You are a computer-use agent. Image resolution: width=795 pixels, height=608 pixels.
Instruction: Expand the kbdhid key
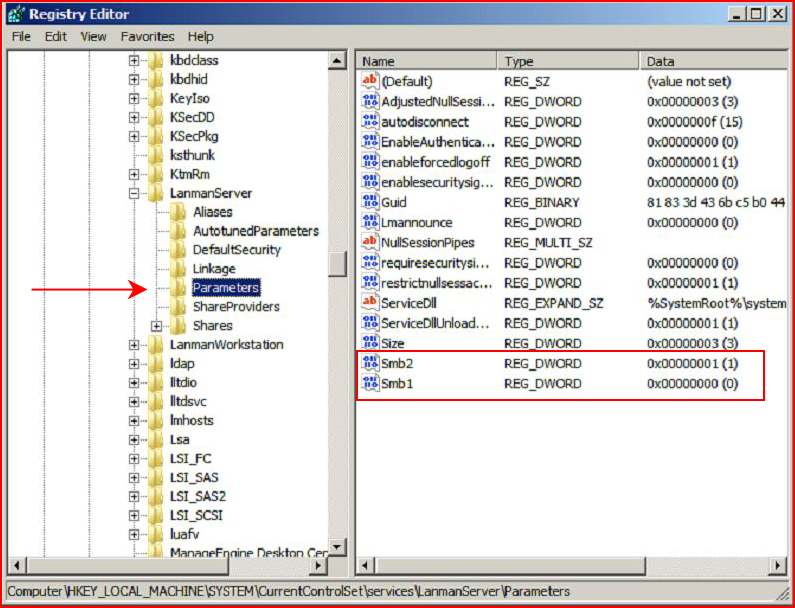(134, 80)
